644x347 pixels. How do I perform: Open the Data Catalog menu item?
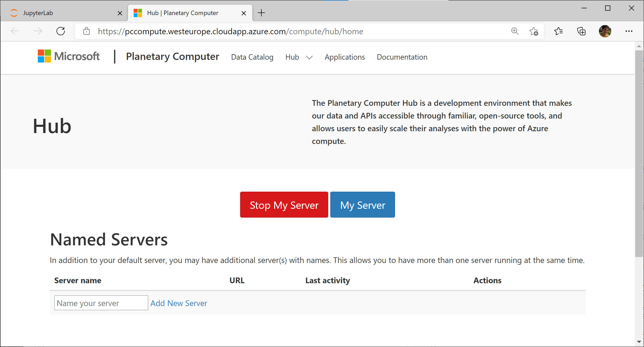252,57
